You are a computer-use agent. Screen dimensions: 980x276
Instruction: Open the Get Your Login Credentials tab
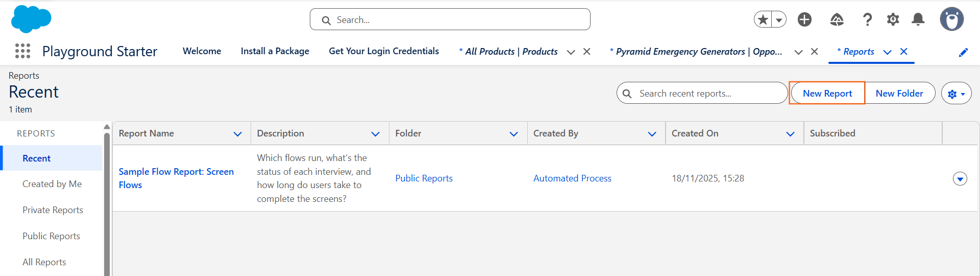(x=384, y=51)
